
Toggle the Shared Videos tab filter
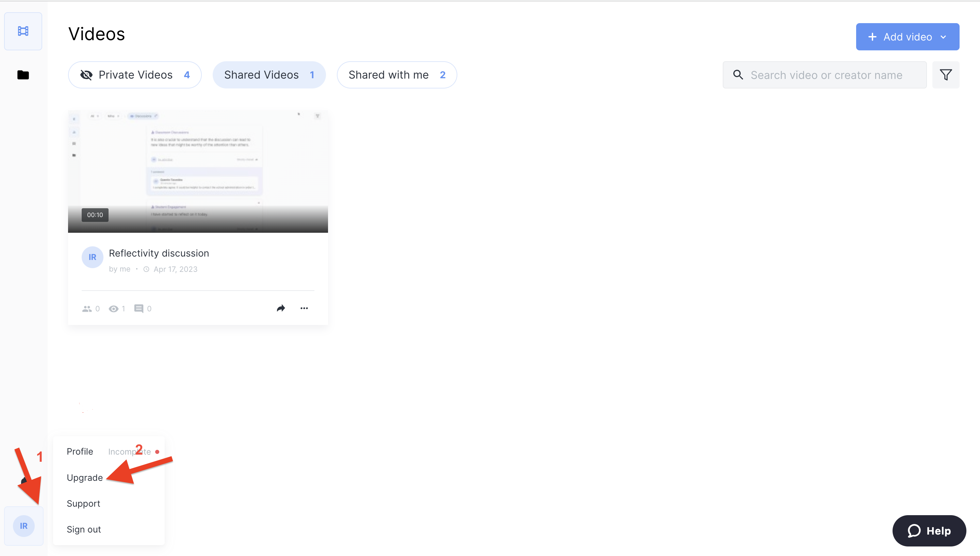point(268,75)
